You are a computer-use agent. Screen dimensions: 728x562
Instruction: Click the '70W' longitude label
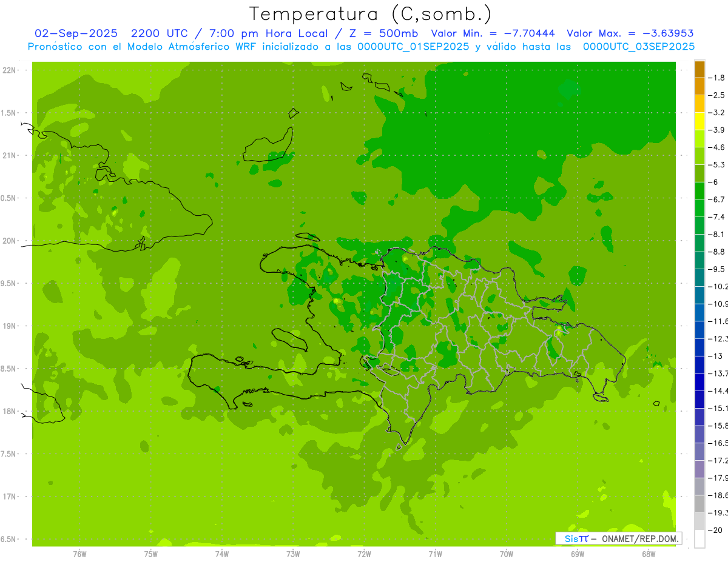pos(507,554)
